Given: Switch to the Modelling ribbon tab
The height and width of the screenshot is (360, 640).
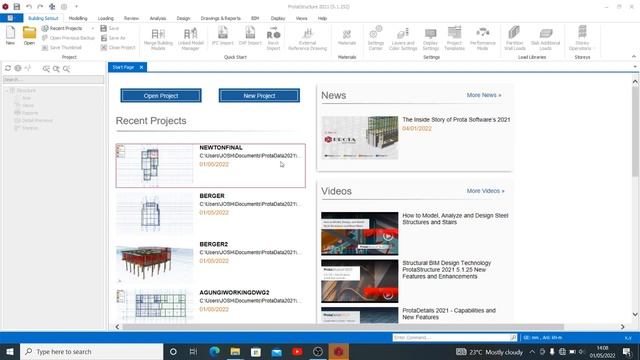Looking at the screenshot, I should click(78, 18).
